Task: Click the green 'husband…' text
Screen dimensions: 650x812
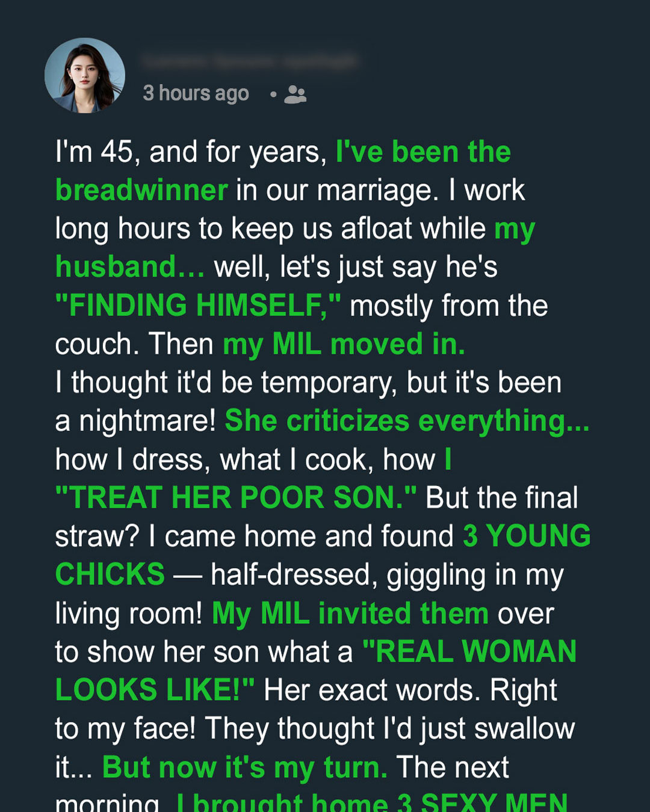Action: click(x=130, y=266)
